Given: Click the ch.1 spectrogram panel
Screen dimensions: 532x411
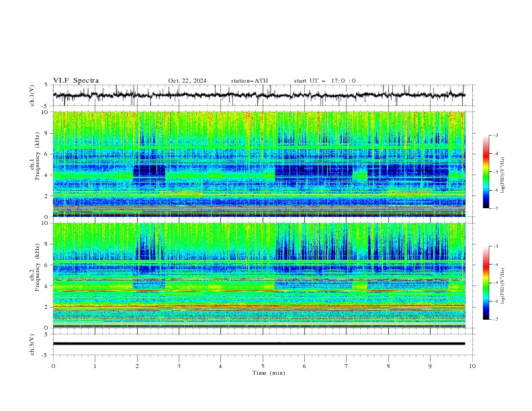Looking at the screenshot, I should click(259, 164).
